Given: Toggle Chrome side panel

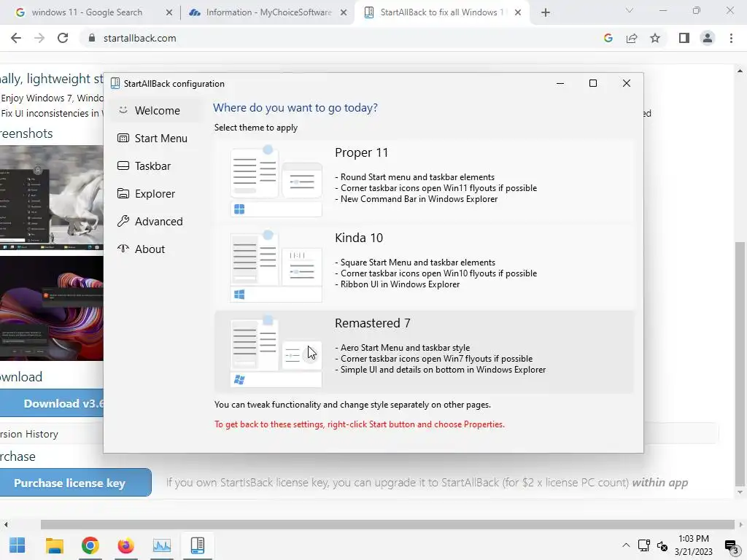Looking at the screenshot, I should click(x=684, y=38).
